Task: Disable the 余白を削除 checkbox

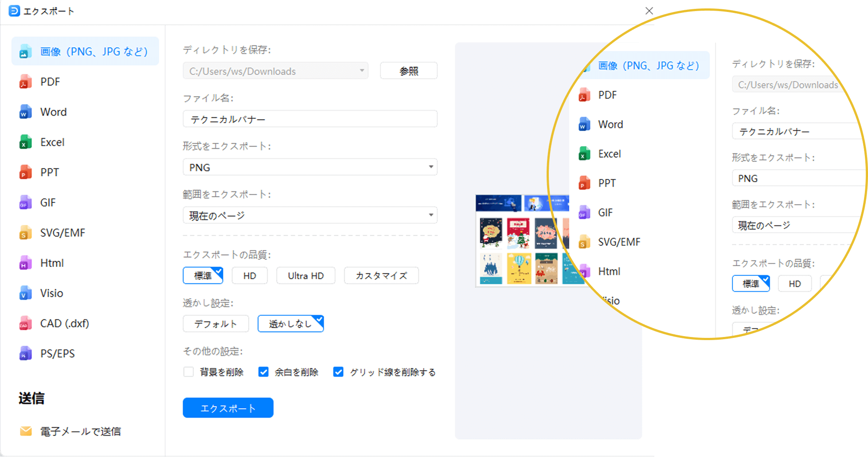Action: 263,372
